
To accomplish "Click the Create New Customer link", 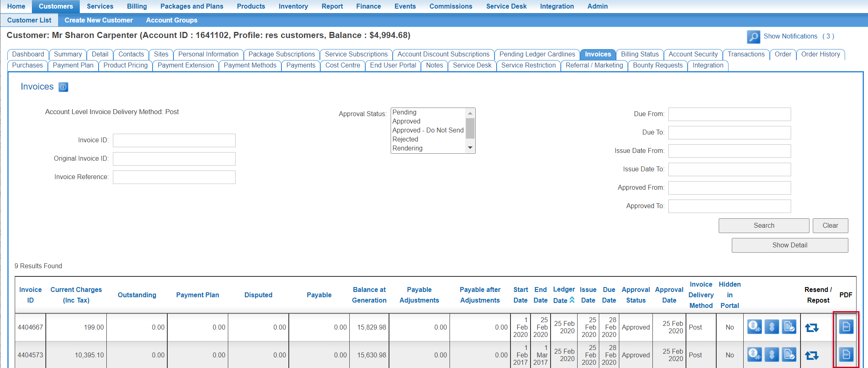I will 99,20.
